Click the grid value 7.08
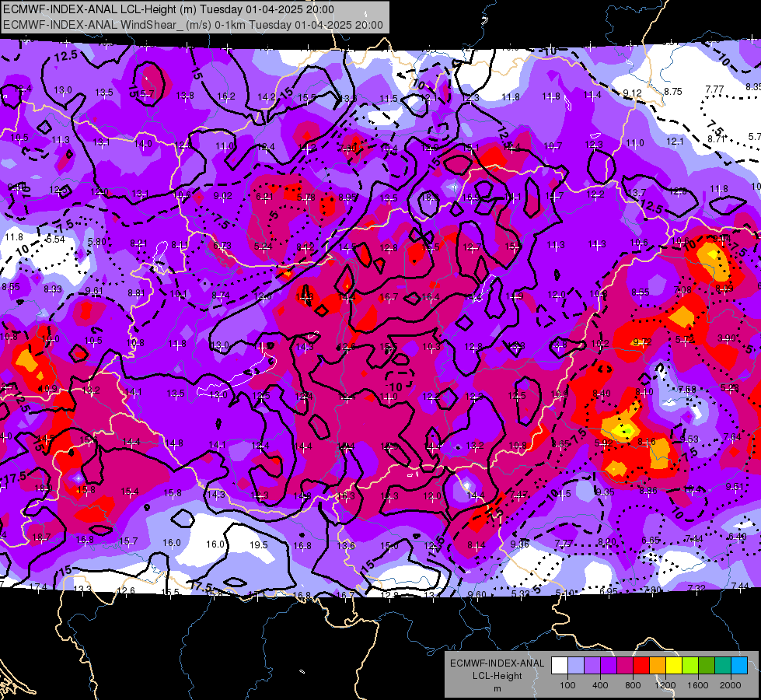This screenshot has width=761, height=700. click(x=682, y=290)
